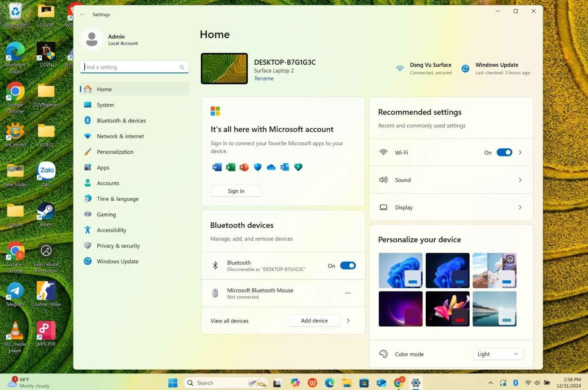Open Gaming settings from the sidebar
The image size is (588, 390).
(x=88, y=214)
